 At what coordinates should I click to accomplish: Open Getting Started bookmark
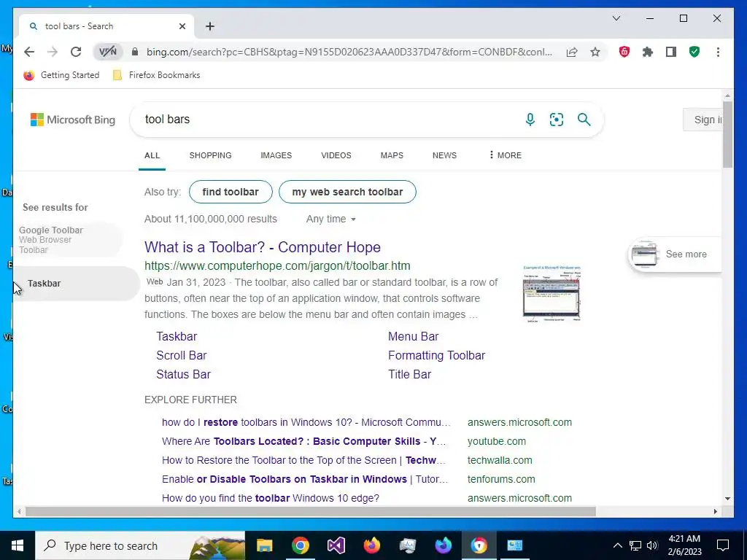point(61,75)
